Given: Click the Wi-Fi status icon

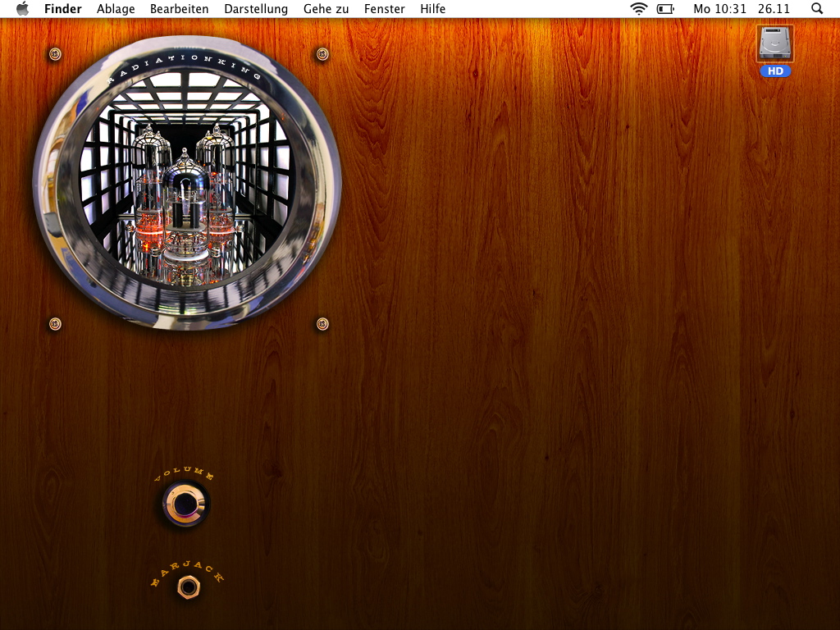Looking at the screenshot, I should 638,8.
